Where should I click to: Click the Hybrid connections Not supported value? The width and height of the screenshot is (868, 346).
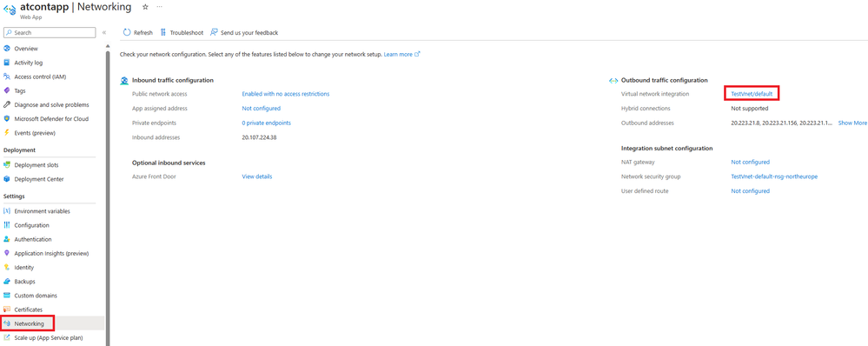pyautogui.click(x=750, y=109)
